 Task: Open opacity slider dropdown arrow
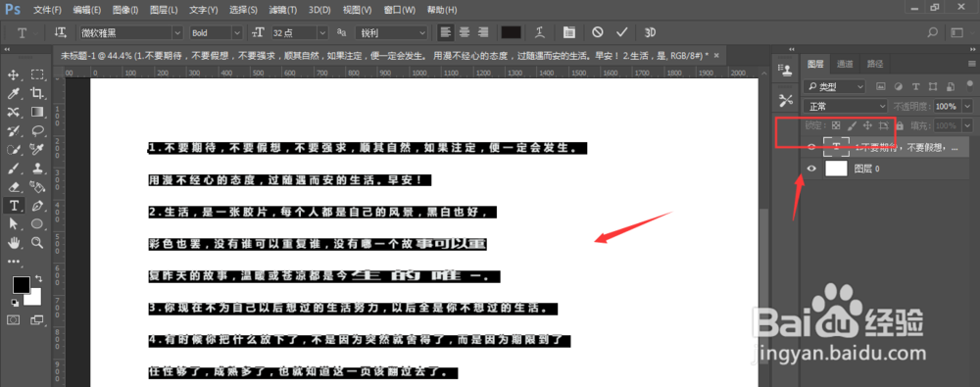pos(968,106)
